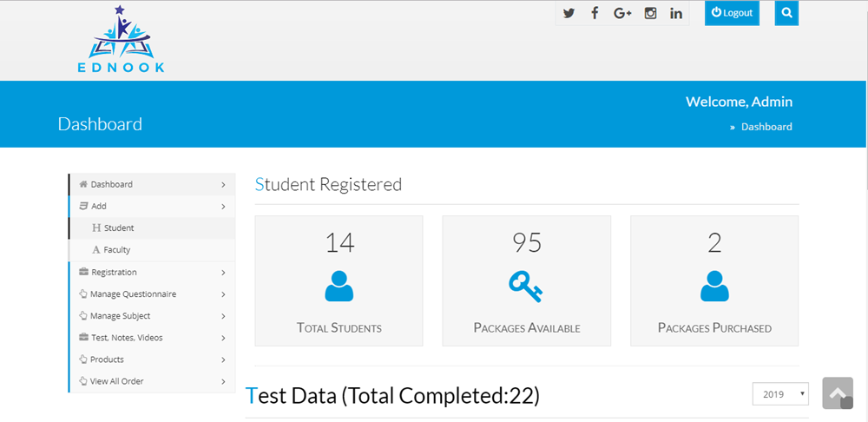Open the Google Plus icon link
The image size is (868, 422).
click(622, 13)
